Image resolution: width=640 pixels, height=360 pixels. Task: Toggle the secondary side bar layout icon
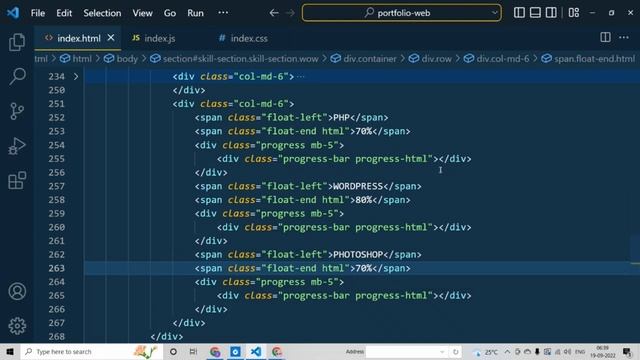(x=551, y=13)
